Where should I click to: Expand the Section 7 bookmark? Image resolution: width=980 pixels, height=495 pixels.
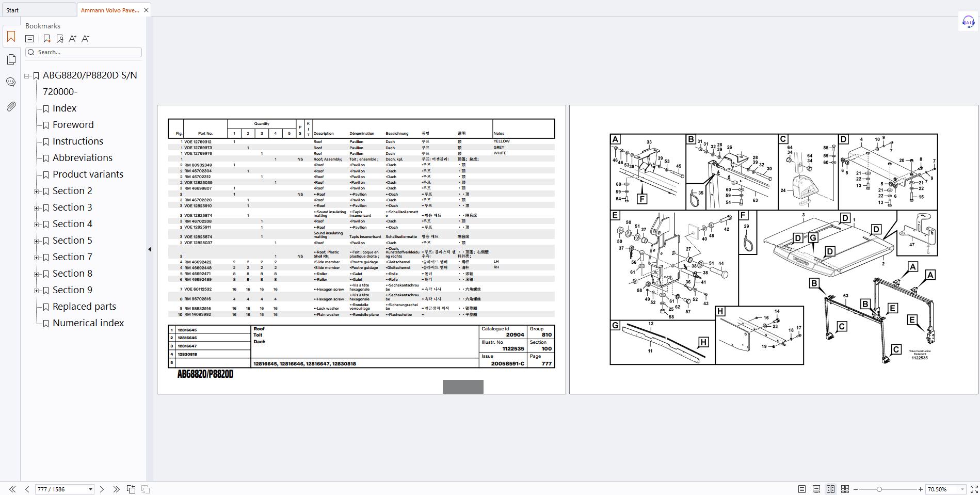pyautogui.click(x=36, y=258)
